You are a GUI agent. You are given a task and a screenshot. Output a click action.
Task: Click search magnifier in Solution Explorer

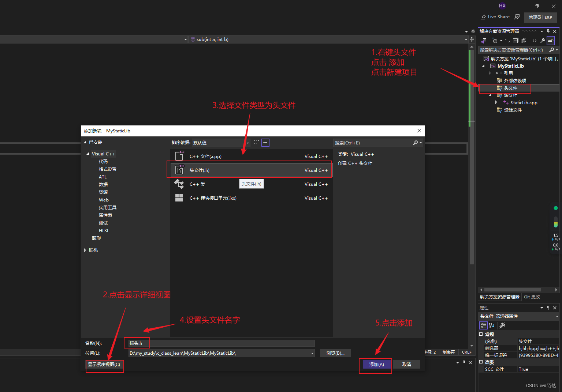(x=552, y=50)
